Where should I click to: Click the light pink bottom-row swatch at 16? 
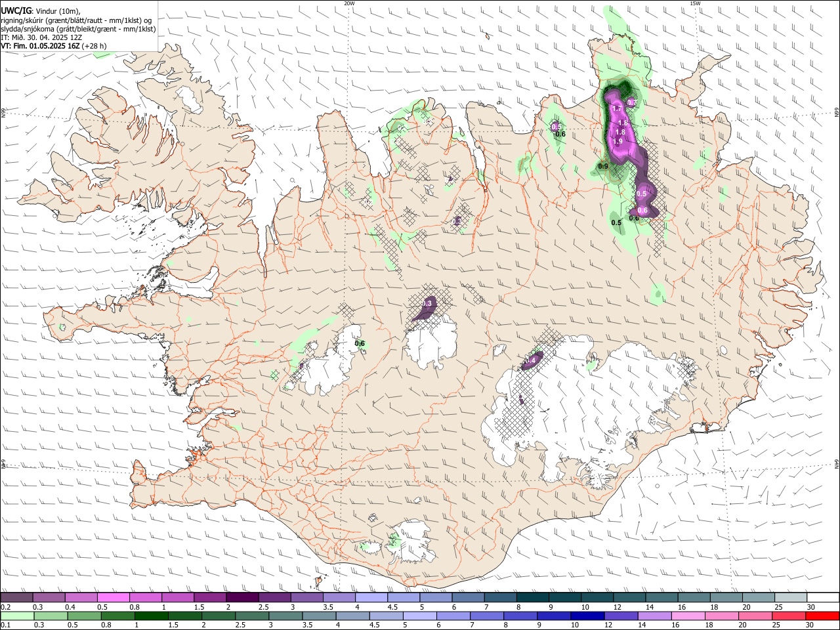688,616
